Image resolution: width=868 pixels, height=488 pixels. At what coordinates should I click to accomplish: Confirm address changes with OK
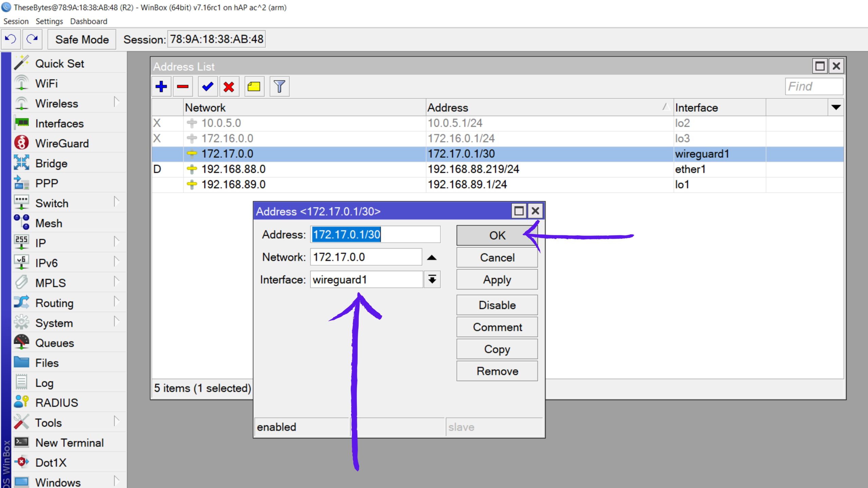click(497, 235)
